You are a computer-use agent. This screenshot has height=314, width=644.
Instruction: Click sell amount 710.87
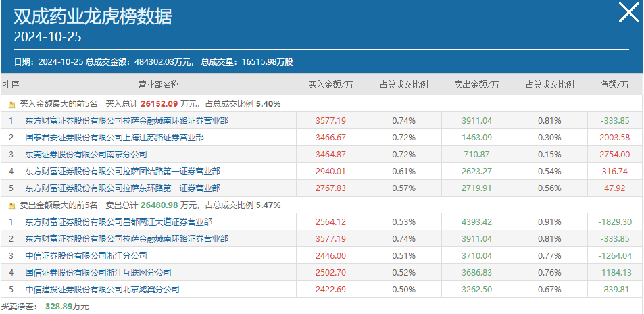pyautogui.click(x=476, y=155)
